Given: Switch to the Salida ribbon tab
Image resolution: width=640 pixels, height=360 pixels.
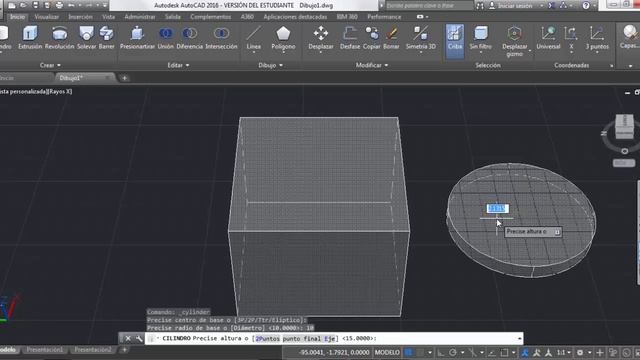Looking at the screenshot, I should pyautogui.click(x=173, y=17).
